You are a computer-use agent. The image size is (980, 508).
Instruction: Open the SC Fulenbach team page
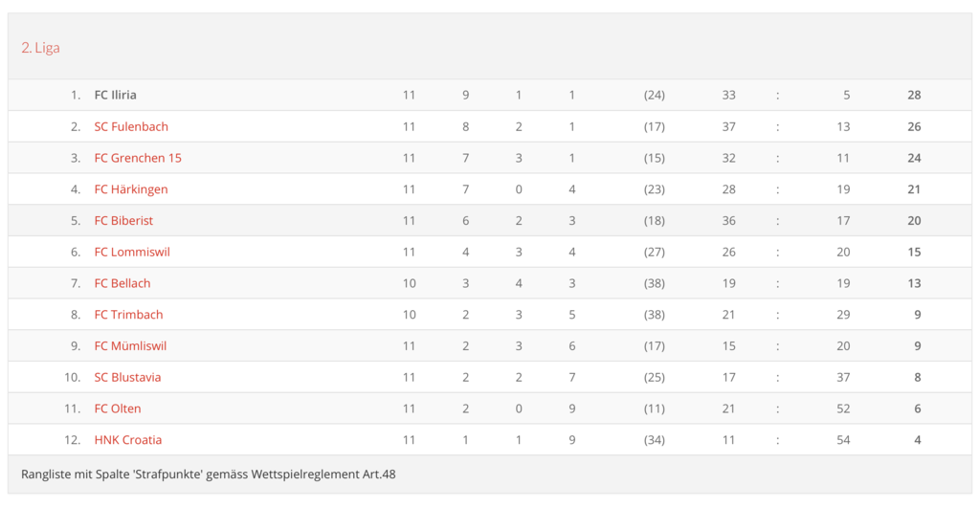[x=131, y=126]
